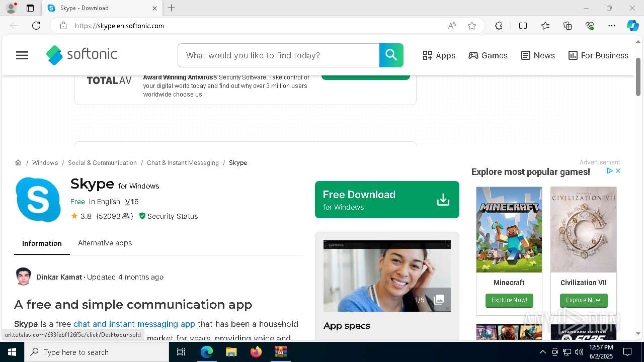Click the address bar URL

119,26
